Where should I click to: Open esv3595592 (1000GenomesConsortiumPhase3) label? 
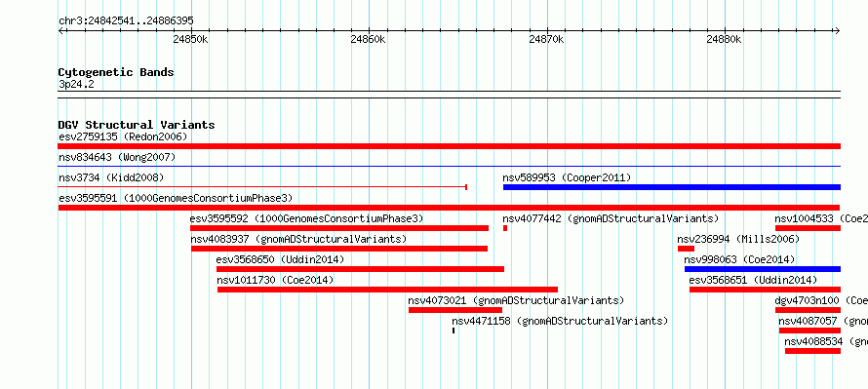coord(306,218)
